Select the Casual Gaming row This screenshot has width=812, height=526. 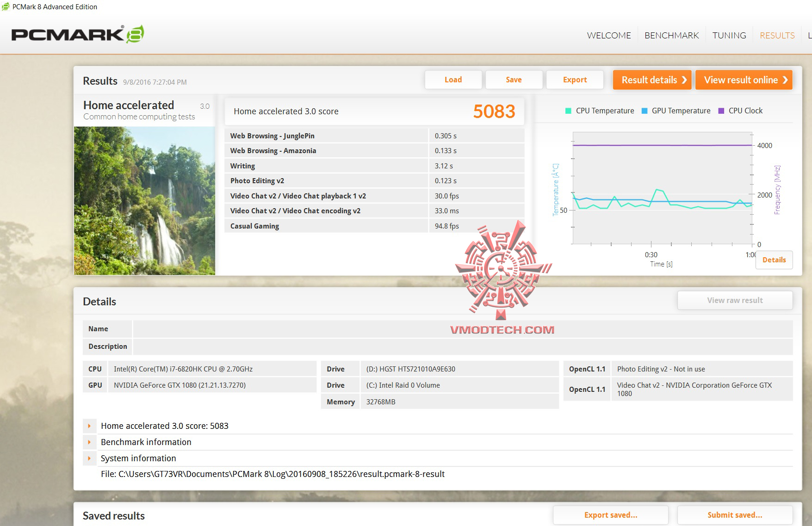coord(374,226)
